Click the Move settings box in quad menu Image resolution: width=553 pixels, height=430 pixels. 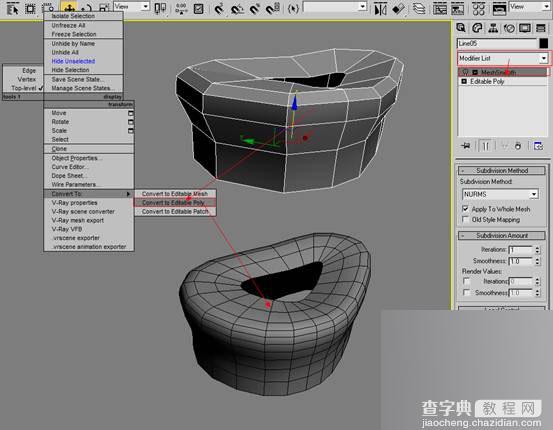(130, 113)
